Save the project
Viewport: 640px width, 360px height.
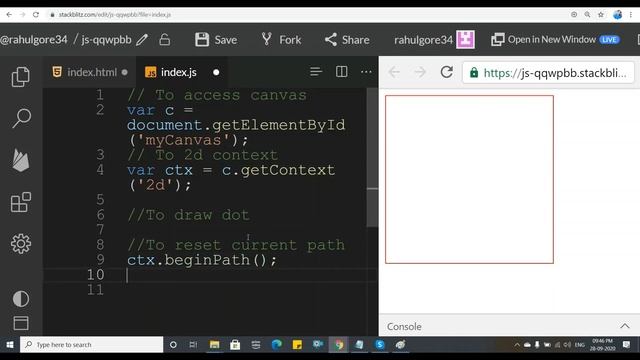click(216, 40)
